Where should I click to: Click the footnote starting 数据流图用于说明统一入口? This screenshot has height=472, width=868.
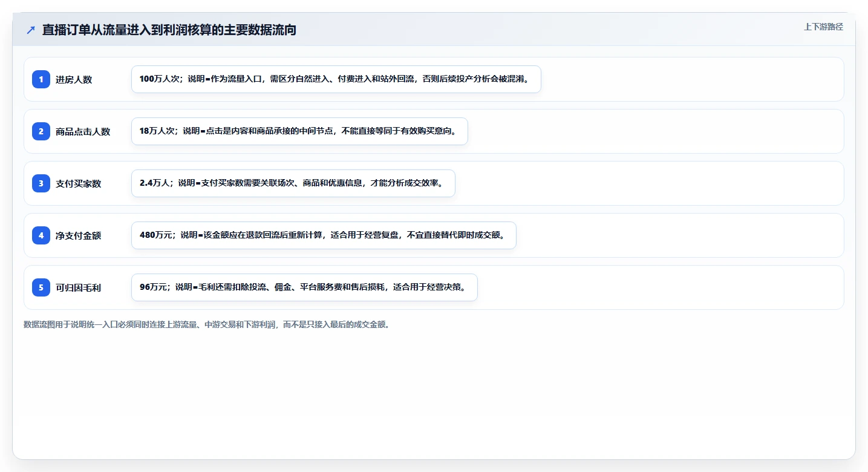(x=207, y=324)
